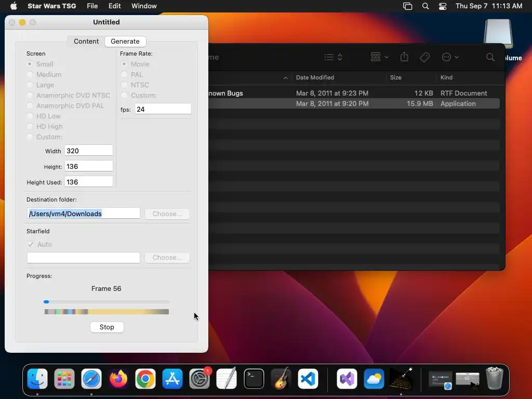Click the colored preview strip under Progress

pos(107,312)
